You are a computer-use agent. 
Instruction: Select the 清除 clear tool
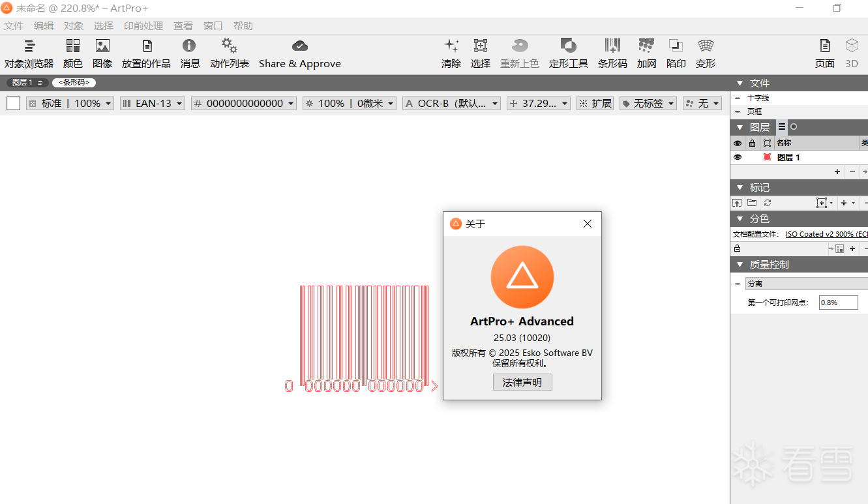pyautogui.click(x=451, y=53)
